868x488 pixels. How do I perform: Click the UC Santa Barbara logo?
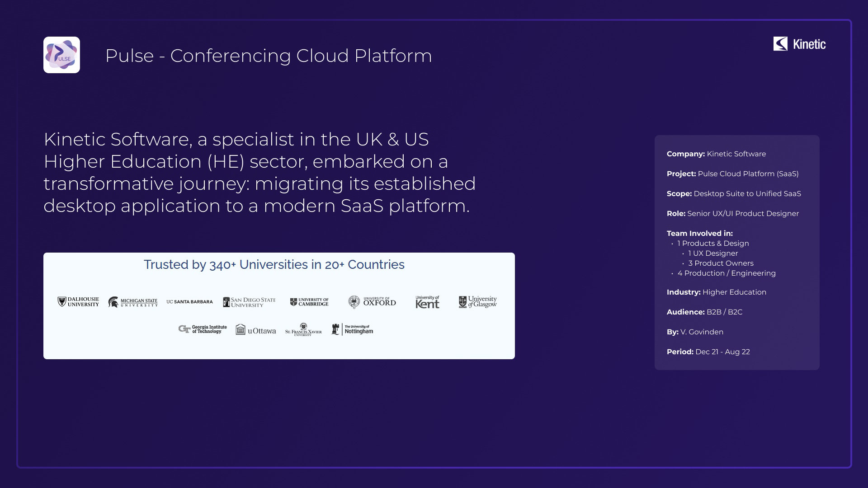(189, 302)
